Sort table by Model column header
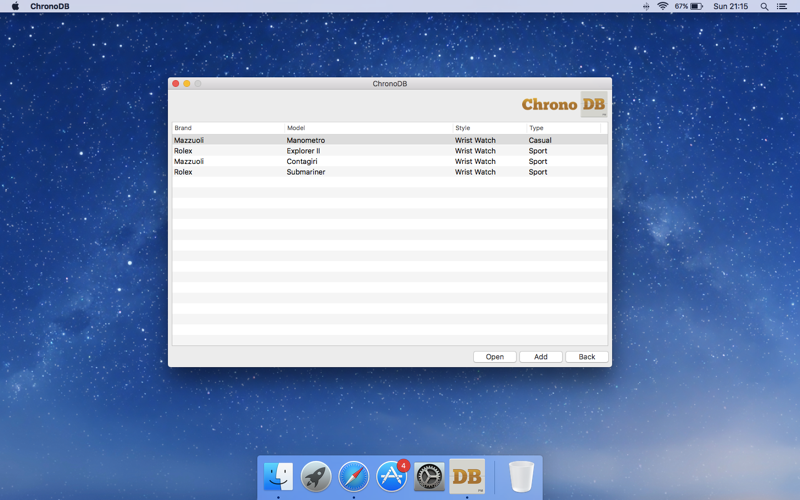 (x=369, y=128)
